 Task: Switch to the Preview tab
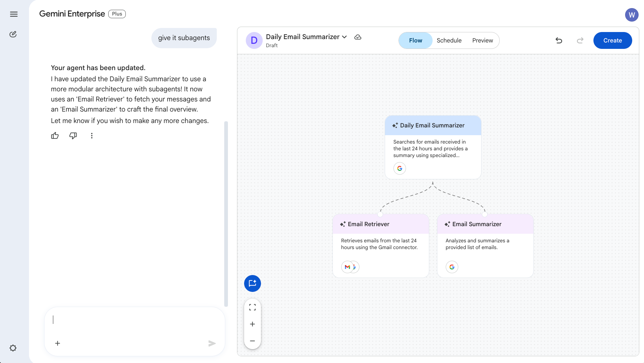click(482, 40)
